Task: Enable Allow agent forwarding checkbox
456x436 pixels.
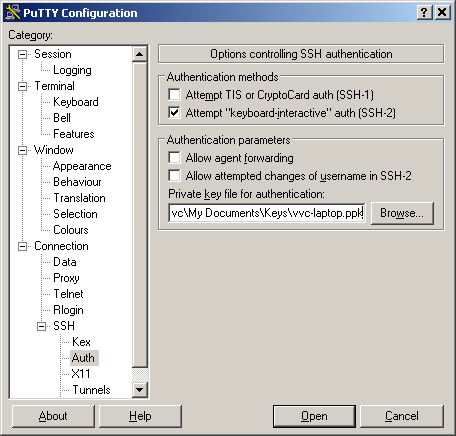Action: [174, 158]
